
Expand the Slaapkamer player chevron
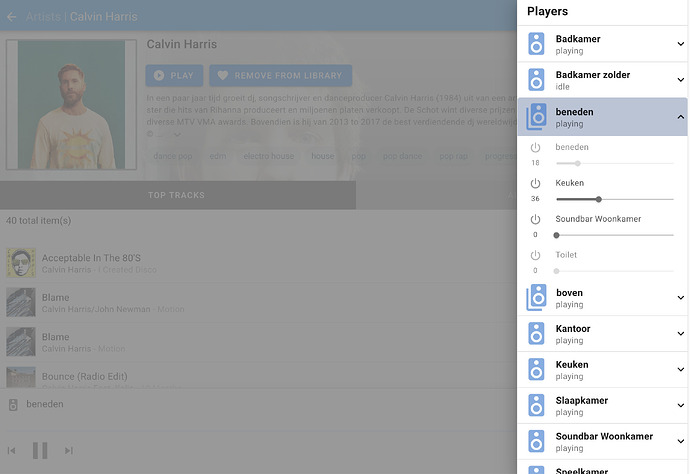(680, 406)
